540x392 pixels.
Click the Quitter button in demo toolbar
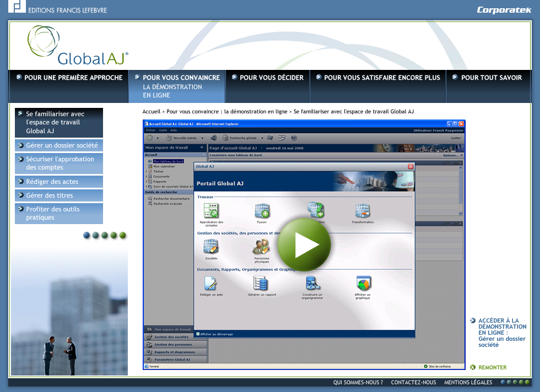[x=456, y=138]
